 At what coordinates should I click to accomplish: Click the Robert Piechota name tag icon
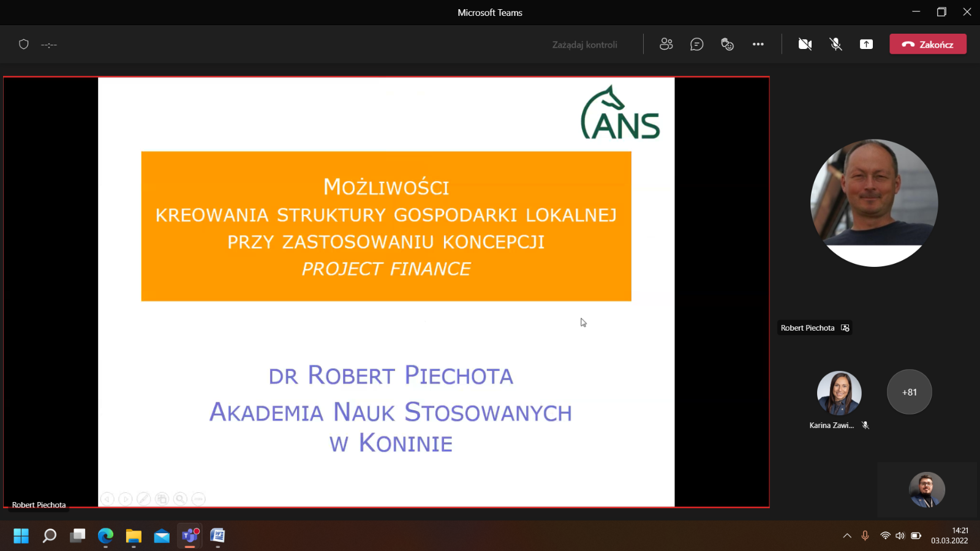(845, 328)
